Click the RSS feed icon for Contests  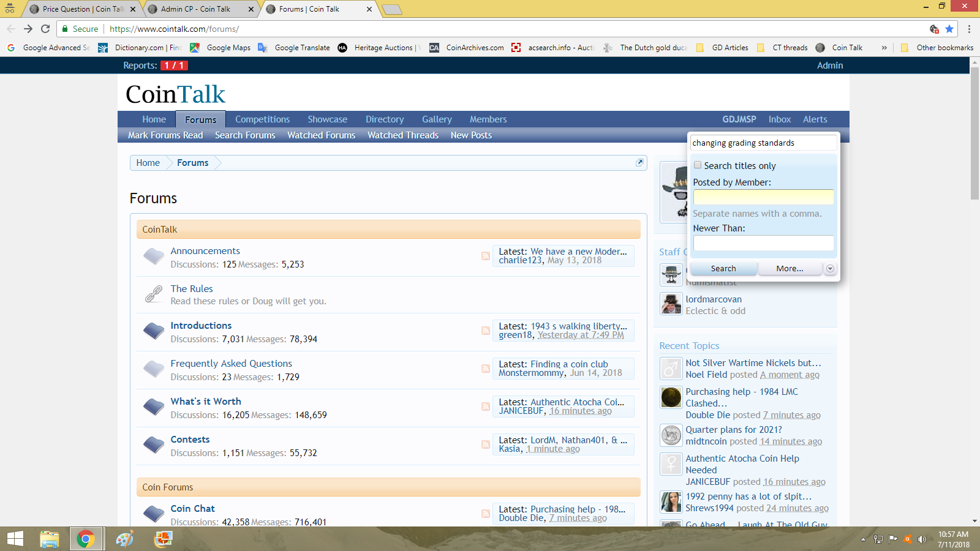pyautogui.click(x=485, y=444)
